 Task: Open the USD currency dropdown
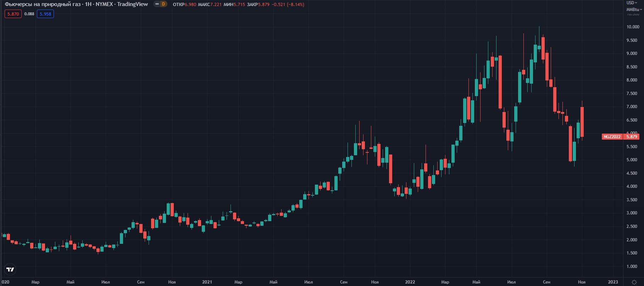pyautogui.click(x=632, y=3)
